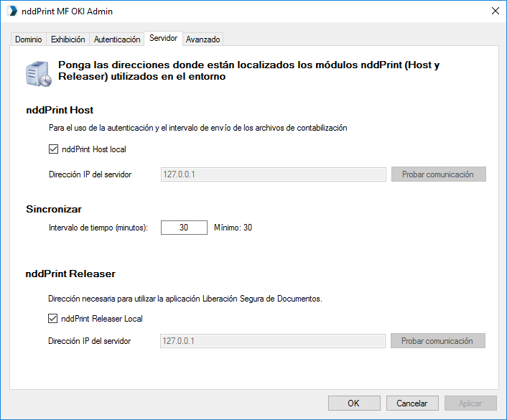Click the nddPrint Releaser Local label text
The image size is (507, 420).
point(102,319)
